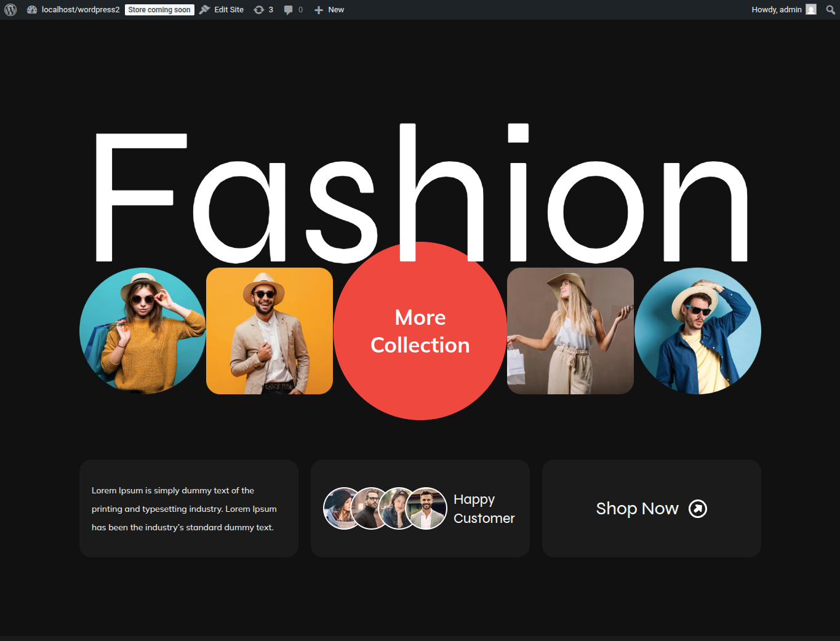
Task: Open the woman in mustard sweater photo
Action: (143, 331)
